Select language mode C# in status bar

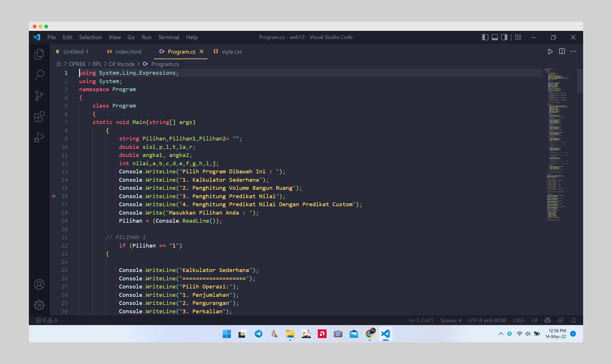coord(534,320)
